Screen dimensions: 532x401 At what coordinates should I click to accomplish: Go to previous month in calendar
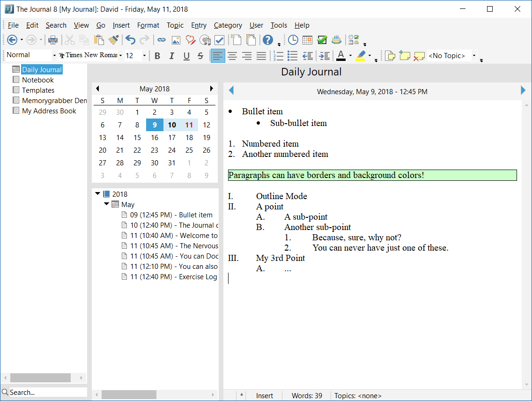pyautogui.click(x=98, y=89)
